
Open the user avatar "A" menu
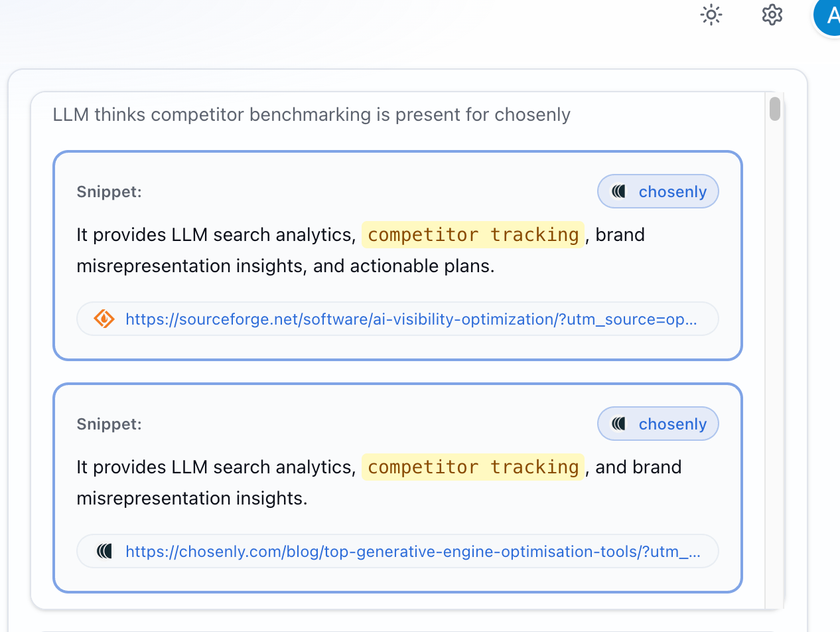click(828, 16)
